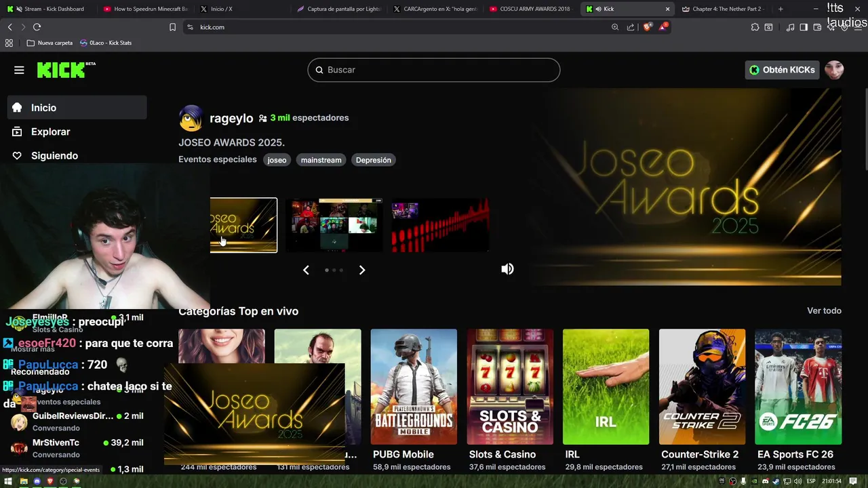This screenshot has width=868, height=488.
Task: Toggle the featured stream volume
Action: (x=507, y=269)
